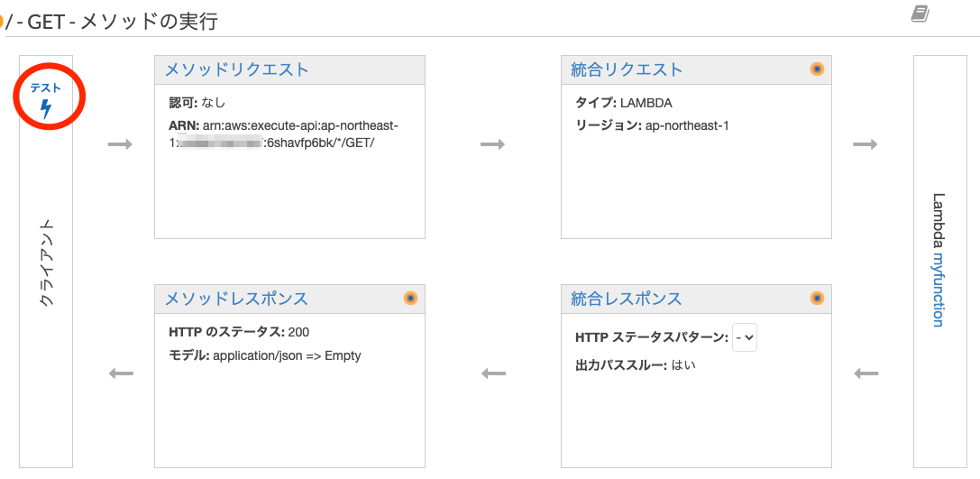The height and width of the screenshot is (479, 980).
Task: Click orange indicator dot on 統合リクエスト header
Action: pyautogui.click(x=817, y=69)
